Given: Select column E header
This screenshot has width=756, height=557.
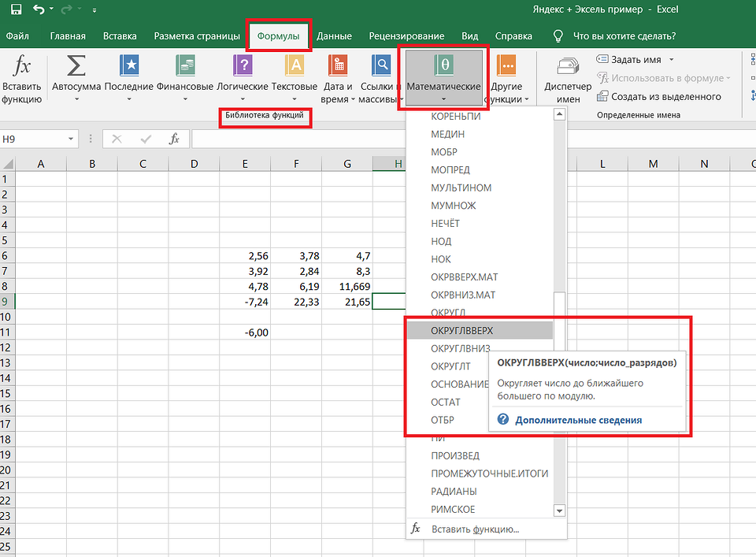Looking at the screenshot, I should 245,164.
